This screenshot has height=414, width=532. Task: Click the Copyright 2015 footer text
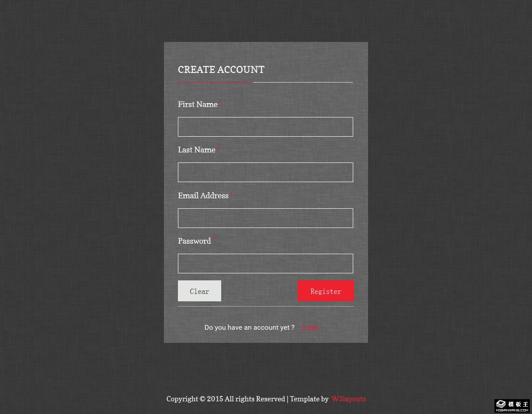point(226,399)
